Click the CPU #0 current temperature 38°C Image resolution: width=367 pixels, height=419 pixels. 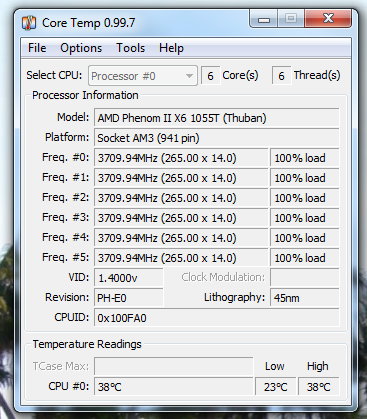click(x=174, y=387)
